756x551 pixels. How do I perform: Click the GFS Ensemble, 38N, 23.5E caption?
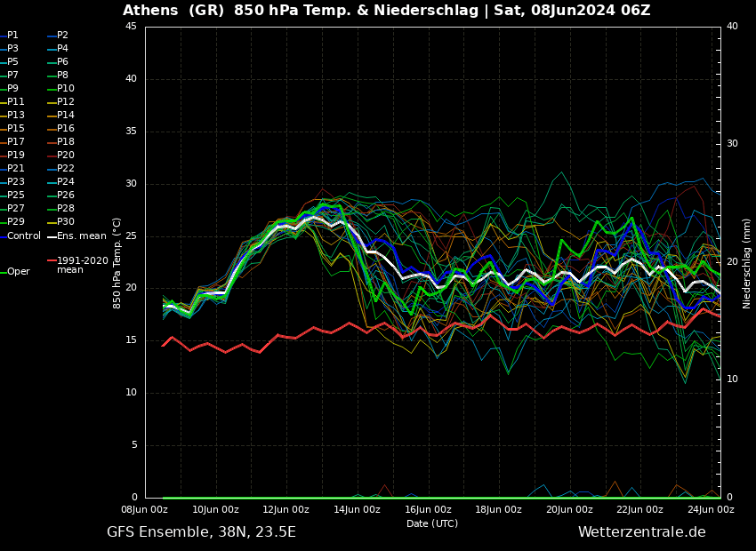pyautogui.click(x=201, y=532)
